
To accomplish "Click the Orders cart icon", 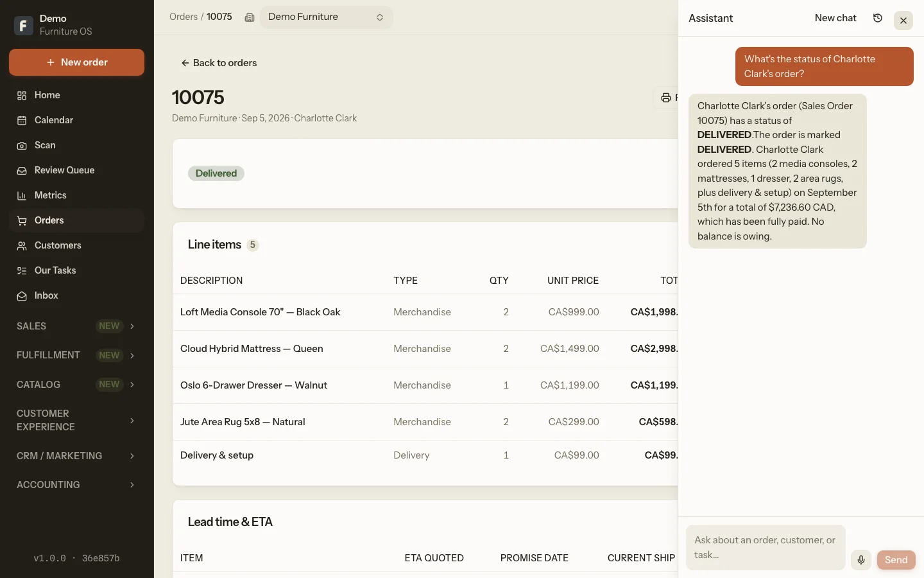I will click(x=22, y=221).
